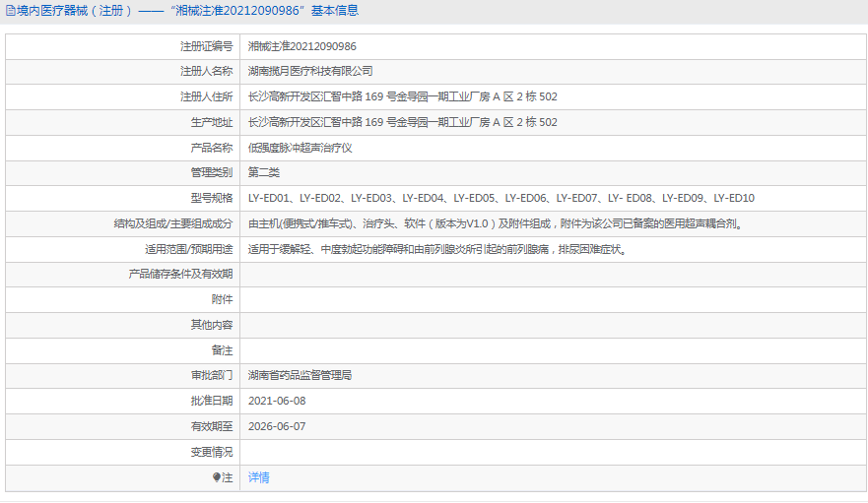868x503 pixels.
Task: Click the 注册人名称 label
Action: pyautogui.click(x=207, y=72)
